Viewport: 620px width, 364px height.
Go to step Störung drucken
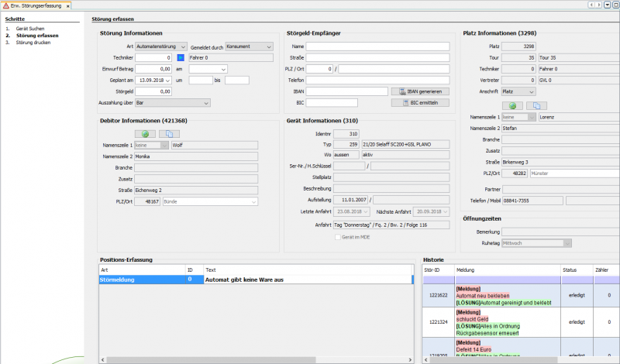[34, 43]
